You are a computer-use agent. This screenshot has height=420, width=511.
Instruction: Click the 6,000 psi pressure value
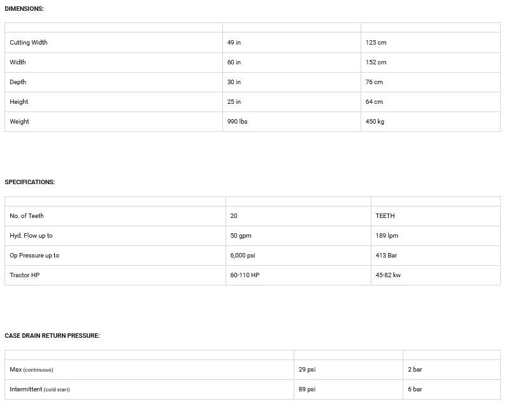click(243, 256)
